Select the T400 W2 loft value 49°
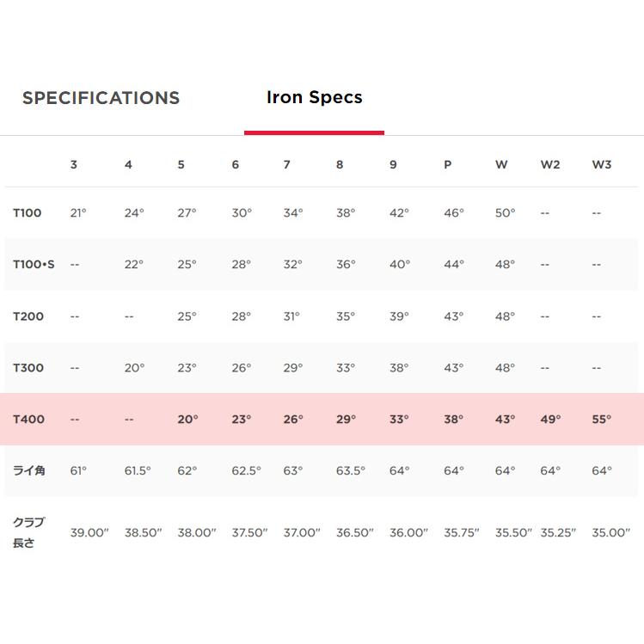Viewport: 644px width, 644px height. point(550,420)
